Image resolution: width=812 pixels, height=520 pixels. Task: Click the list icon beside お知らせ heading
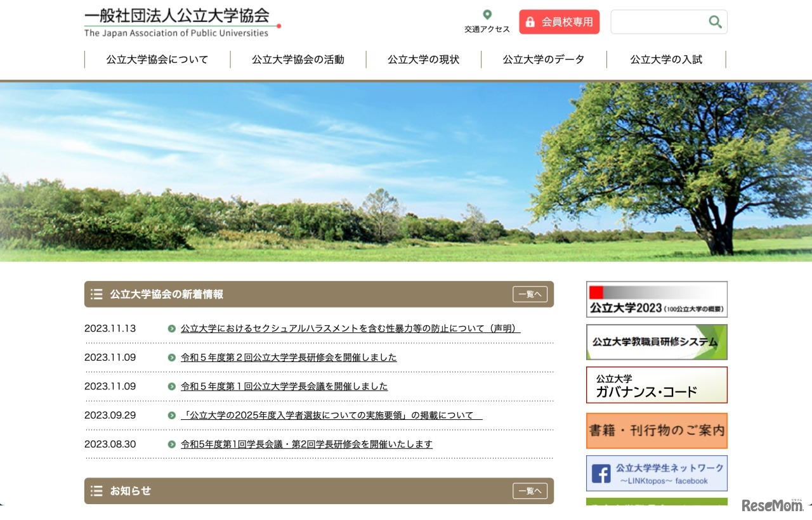point(96,490)
